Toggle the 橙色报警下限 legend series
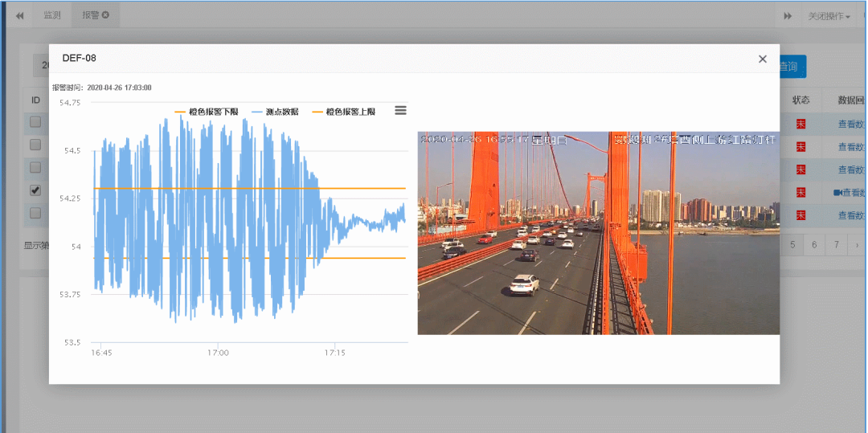 207,112
